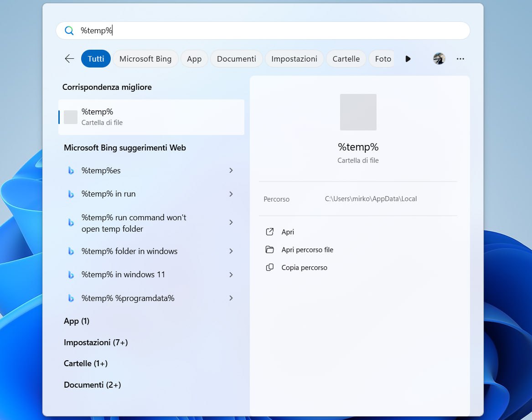This screenshot has width=532, height=420.
Task: Click inside the search text field
Action: pyautogui.click(x=274, y=31)
